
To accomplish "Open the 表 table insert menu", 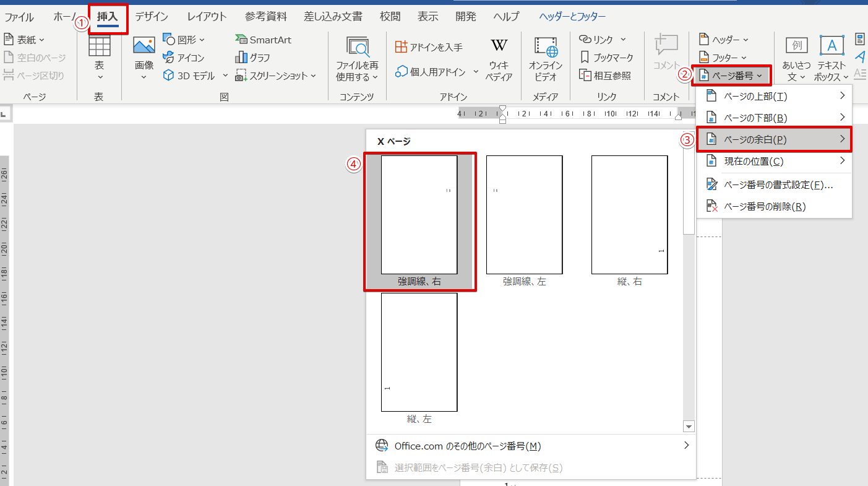I will (99, 58).
